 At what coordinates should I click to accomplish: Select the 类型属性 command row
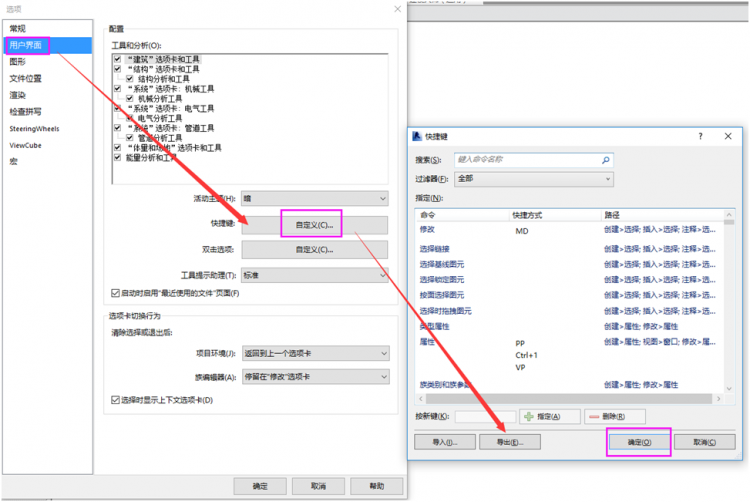(x=569, y=327)
